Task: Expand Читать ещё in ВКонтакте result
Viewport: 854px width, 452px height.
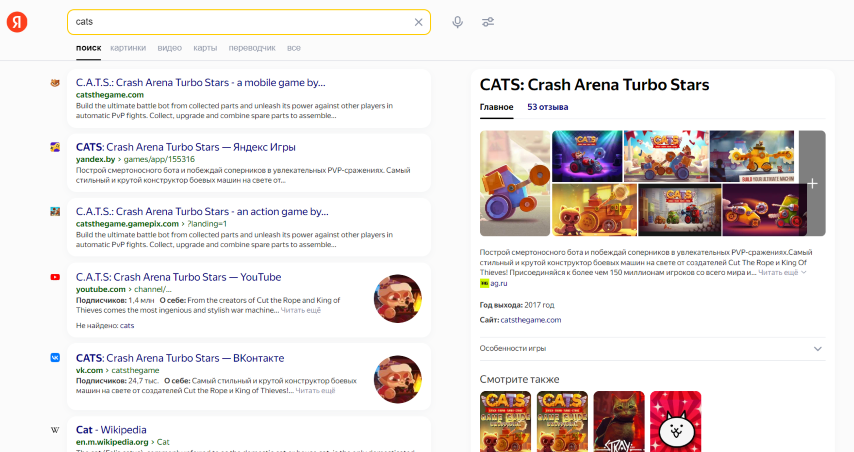Action: click(x=315, y=391)
